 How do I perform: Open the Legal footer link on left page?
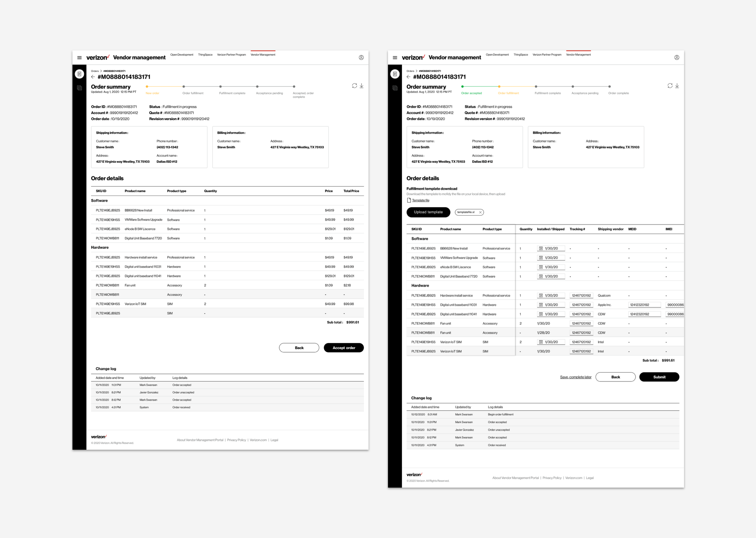pos(274,440)
